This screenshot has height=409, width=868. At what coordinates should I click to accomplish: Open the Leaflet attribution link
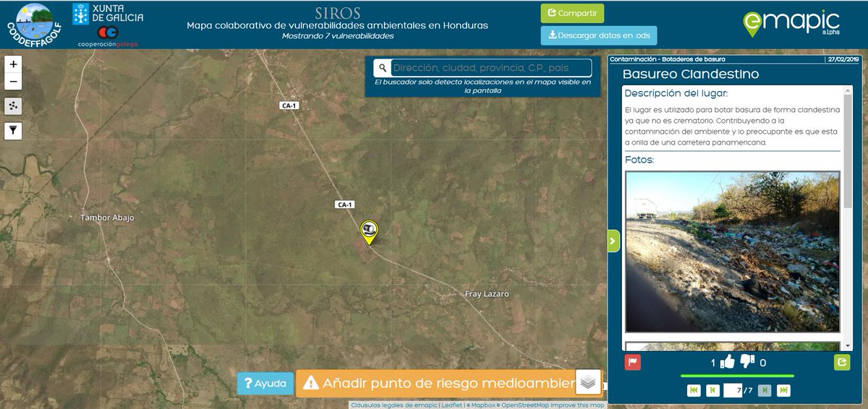point(453,405)
